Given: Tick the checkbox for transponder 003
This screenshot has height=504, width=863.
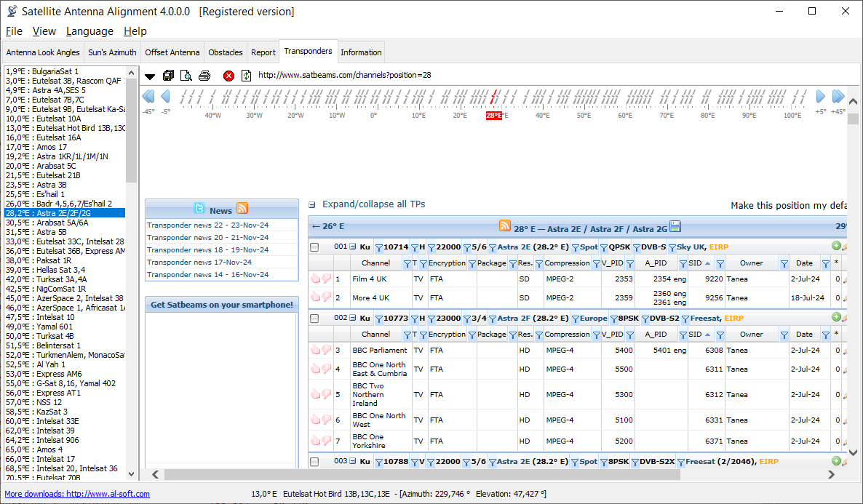Looking at the screenshot, I should (x=315, y=462).
